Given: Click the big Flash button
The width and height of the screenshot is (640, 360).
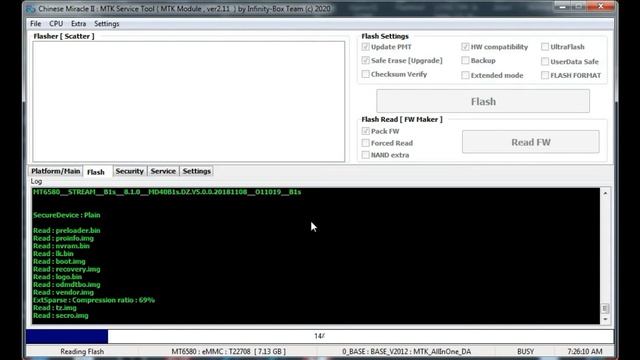Looking at the screenshot, I should (x=483, y=101).
